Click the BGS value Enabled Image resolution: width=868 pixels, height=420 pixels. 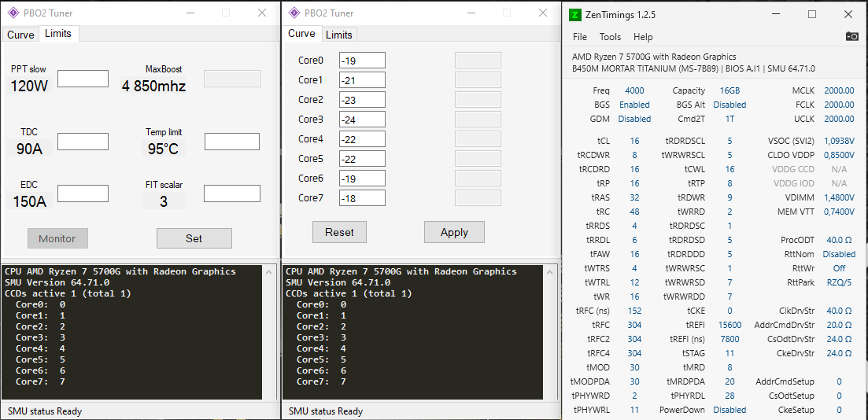[x=634, y=105]
